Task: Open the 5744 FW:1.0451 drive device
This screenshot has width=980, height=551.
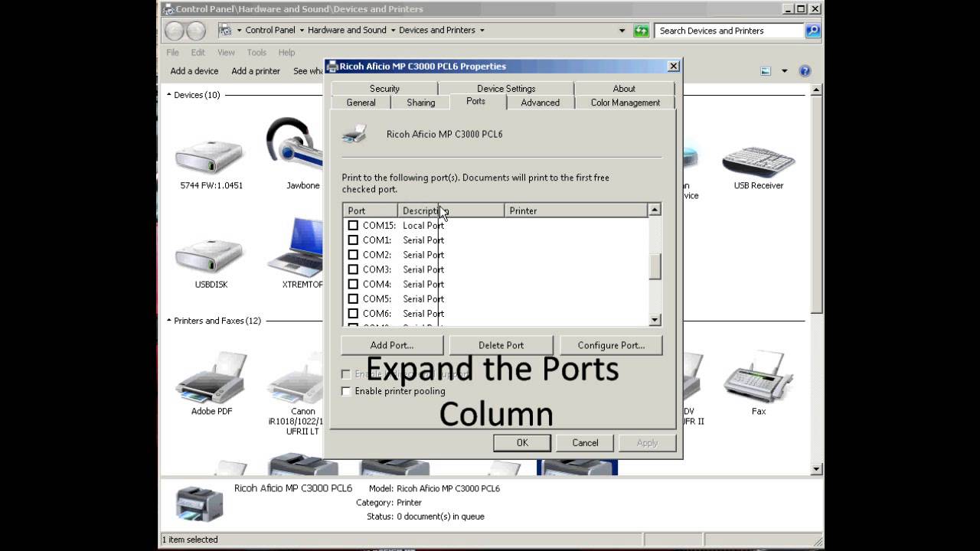Action: point(211,157)
